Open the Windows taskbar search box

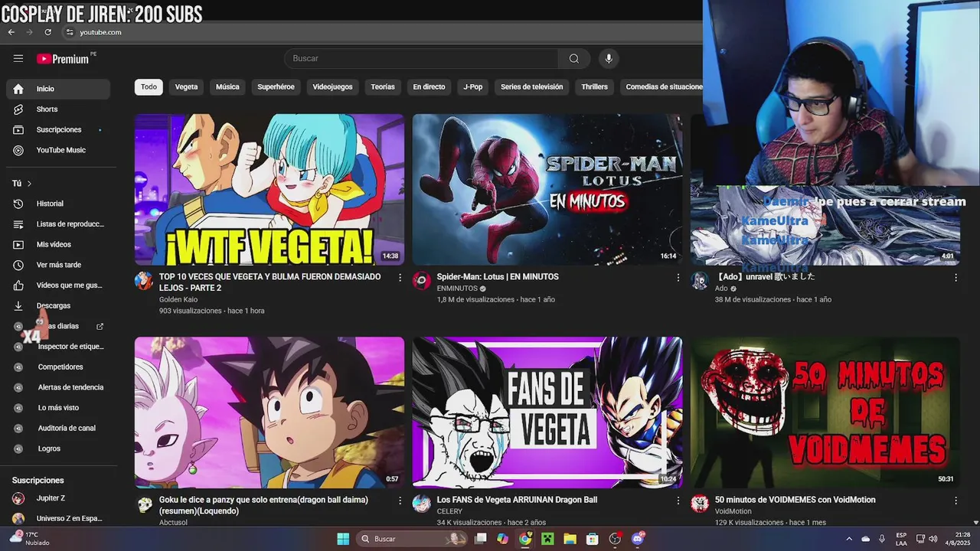click(413, 539)
